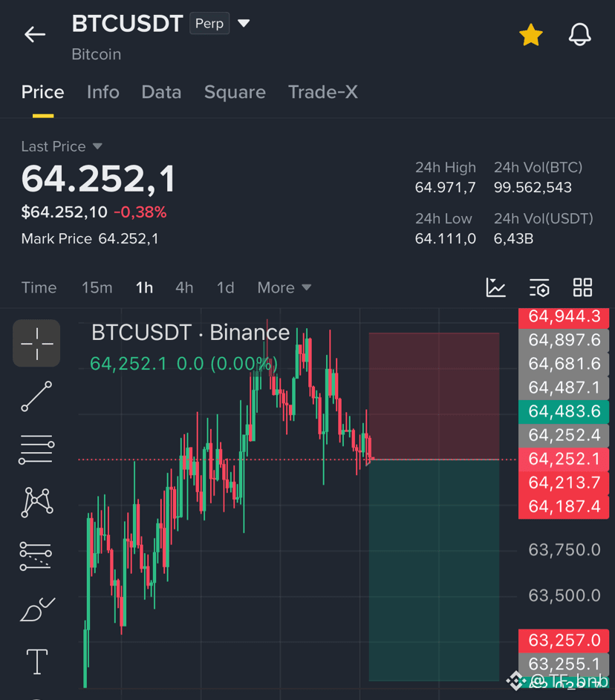
Task: Select the crosshair cursor tool
Action: click(x=36, y=343)
